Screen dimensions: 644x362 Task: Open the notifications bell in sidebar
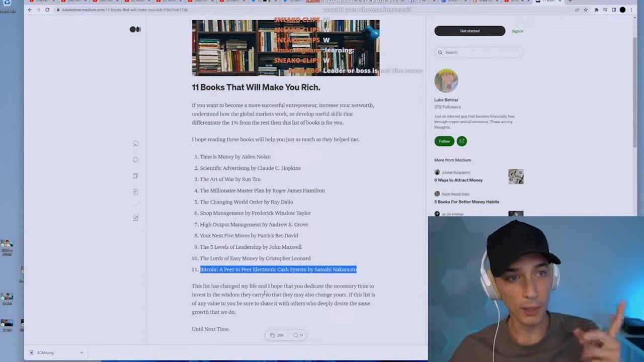(135, 160)
